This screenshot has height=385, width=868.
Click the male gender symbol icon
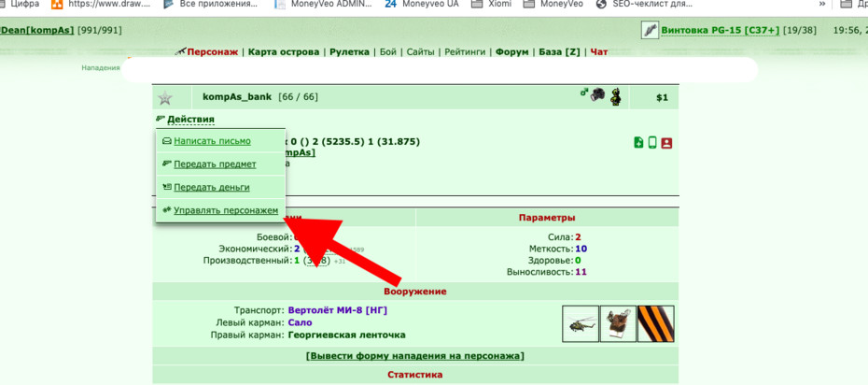pyautogui.click(x=583, y=92)
